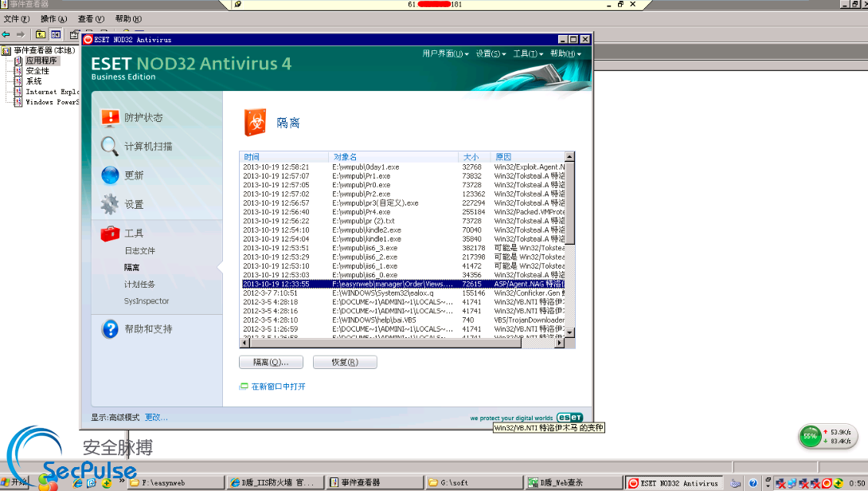This screenshot has width=868, height=491.
Task: Click the Event Viewer back arrow
Action: 6,34
